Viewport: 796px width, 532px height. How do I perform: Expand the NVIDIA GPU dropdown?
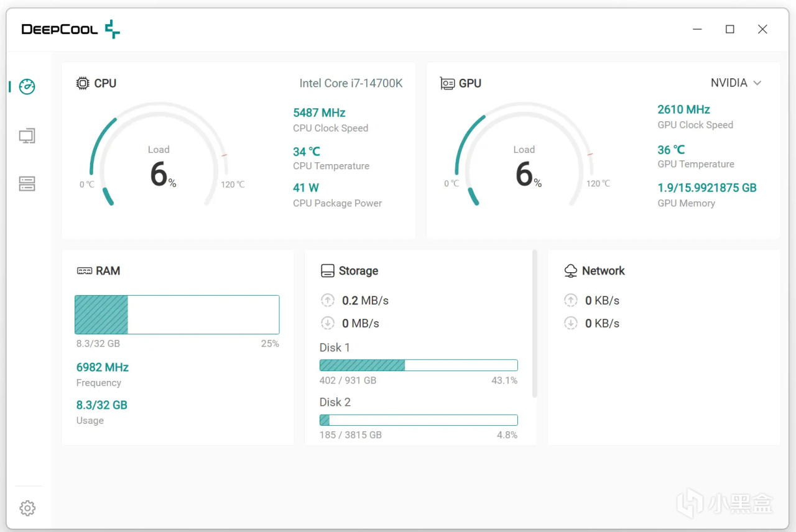coord(736,83)
